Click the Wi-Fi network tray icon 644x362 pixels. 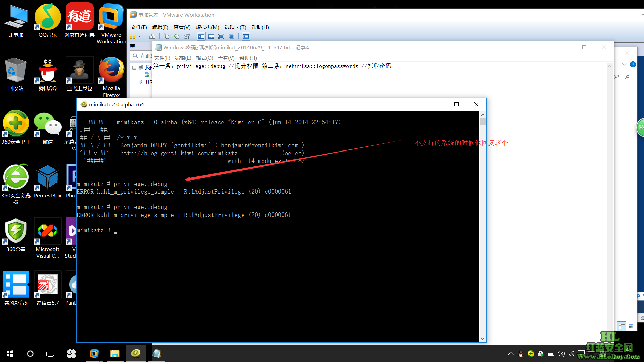[x=572, y=354]
